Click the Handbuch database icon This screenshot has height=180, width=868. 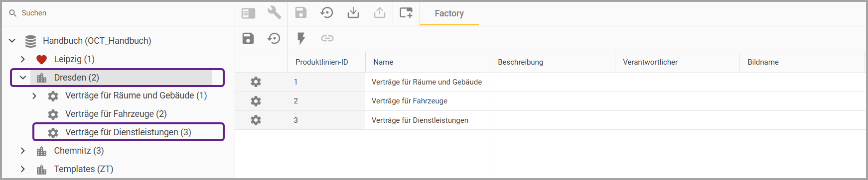30,41
